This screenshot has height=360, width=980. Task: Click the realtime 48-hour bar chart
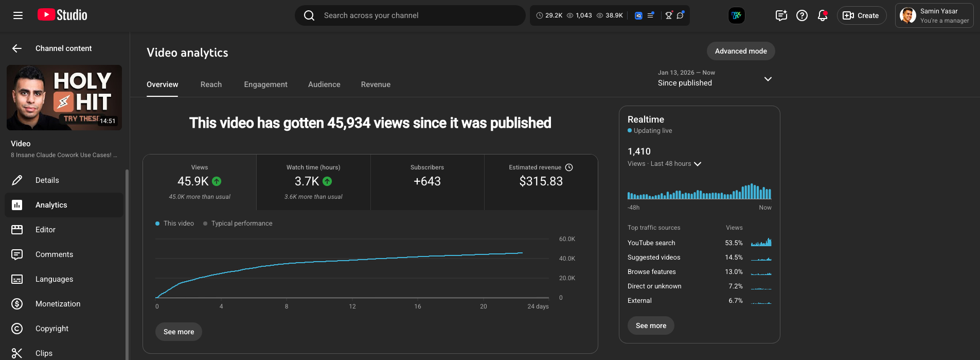tap(700, 191)
